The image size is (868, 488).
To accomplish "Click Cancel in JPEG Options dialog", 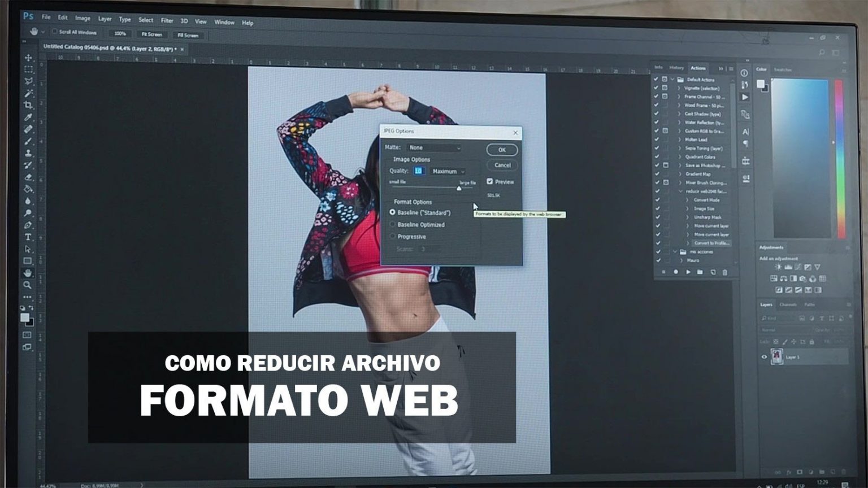I will (502, 165).
